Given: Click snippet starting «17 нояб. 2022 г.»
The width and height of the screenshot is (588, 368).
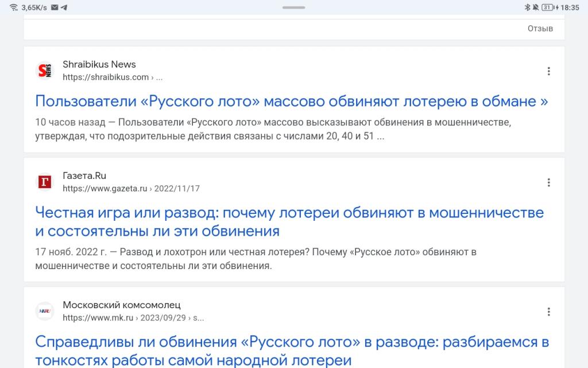Looking at the screenshot, I should click(x=256, y=259).
